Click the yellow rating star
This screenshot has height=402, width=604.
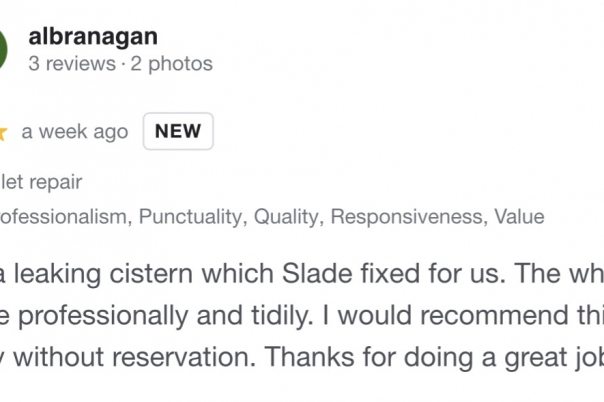[x=3, y=133]
